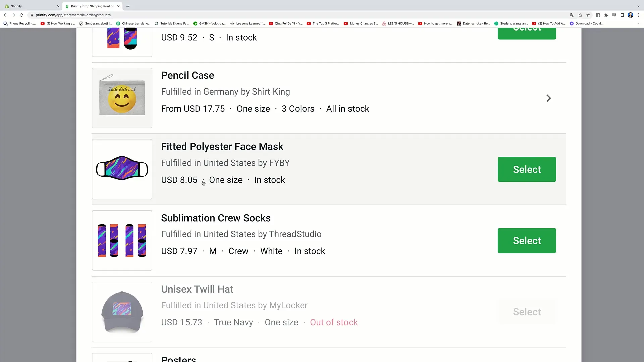Click the browser extensions icon
The height and width of the screenshot is (362, 644).
(x=606, y=15)
